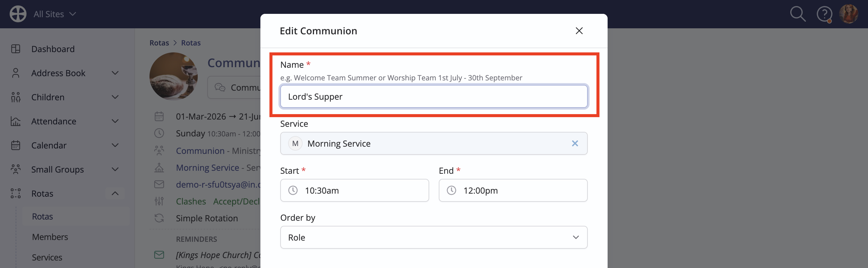Click the Name field containing Lord's Supper

click(x=434, y=96)
